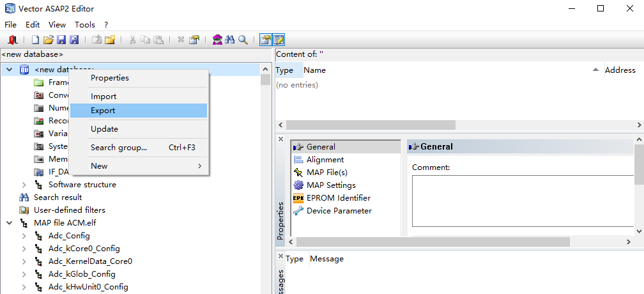The image size is (644, 294).
Task: Open the New submenu in the context menu
Action: pos(139,166)
